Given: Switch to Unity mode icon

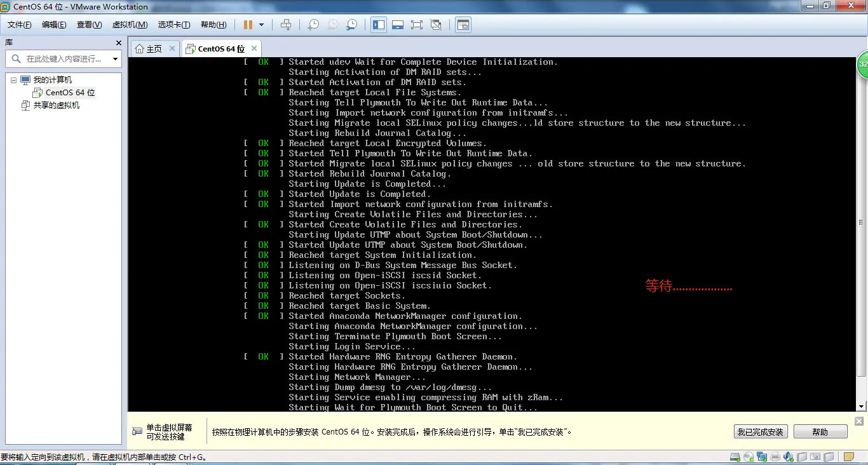Looking at the screenshot, I should [436, 25].
